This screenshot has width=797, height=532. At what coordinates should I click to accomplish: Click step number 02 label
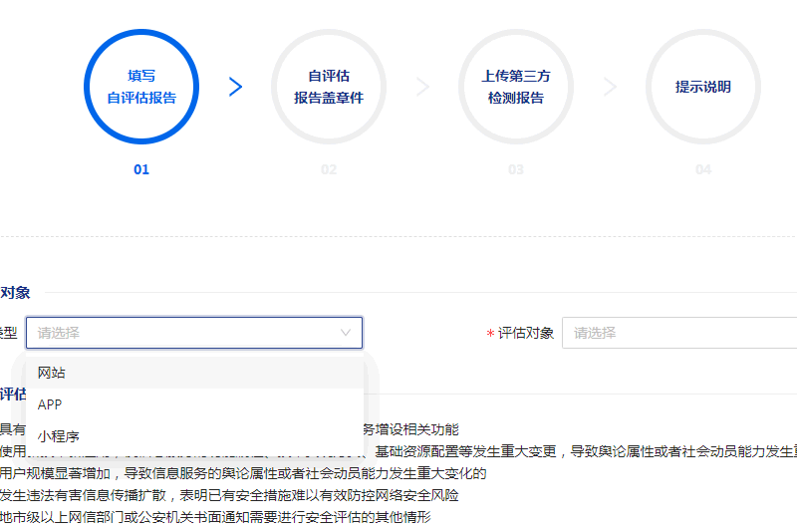(329, 169)
